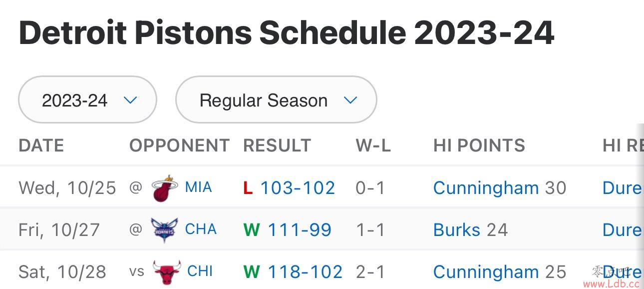
Task: Click the chevron in the 2023-24 selector
Action: [x=130, y=100]
